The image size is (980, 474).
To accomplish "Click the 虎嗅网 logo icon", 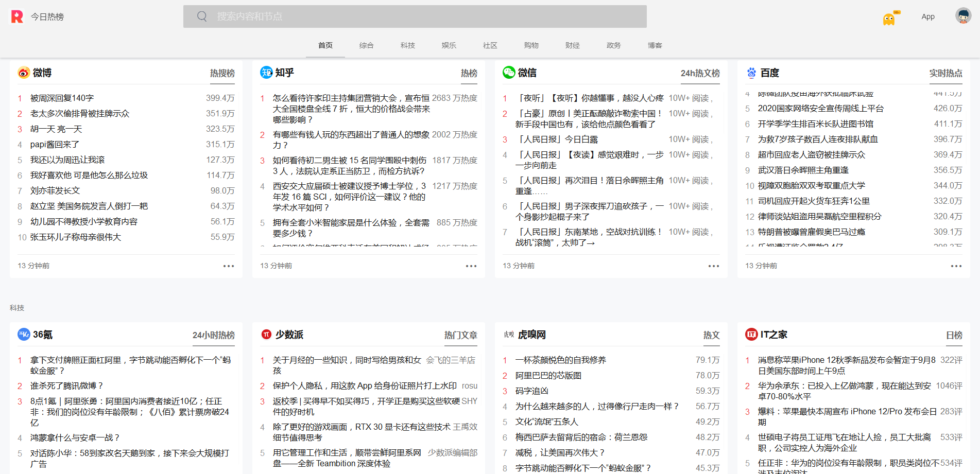I will click(509, 335).
